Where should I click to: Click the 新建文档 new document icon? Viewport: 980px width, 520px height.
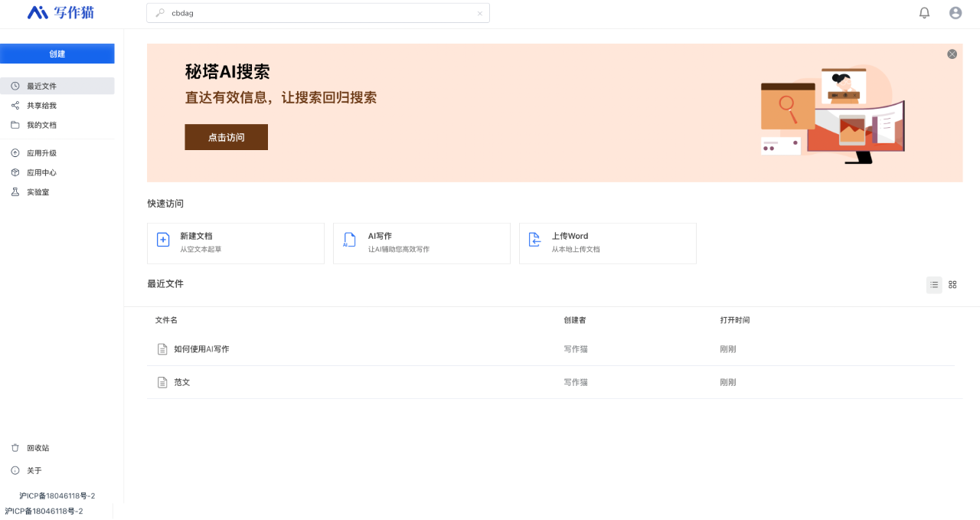[162, 240]
